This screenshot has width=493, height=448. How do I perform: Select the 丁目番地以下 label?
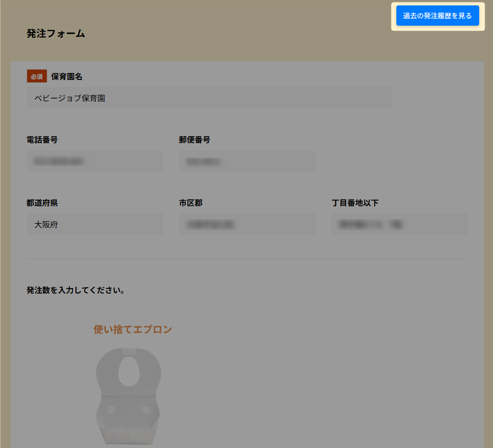coord(355,203)
